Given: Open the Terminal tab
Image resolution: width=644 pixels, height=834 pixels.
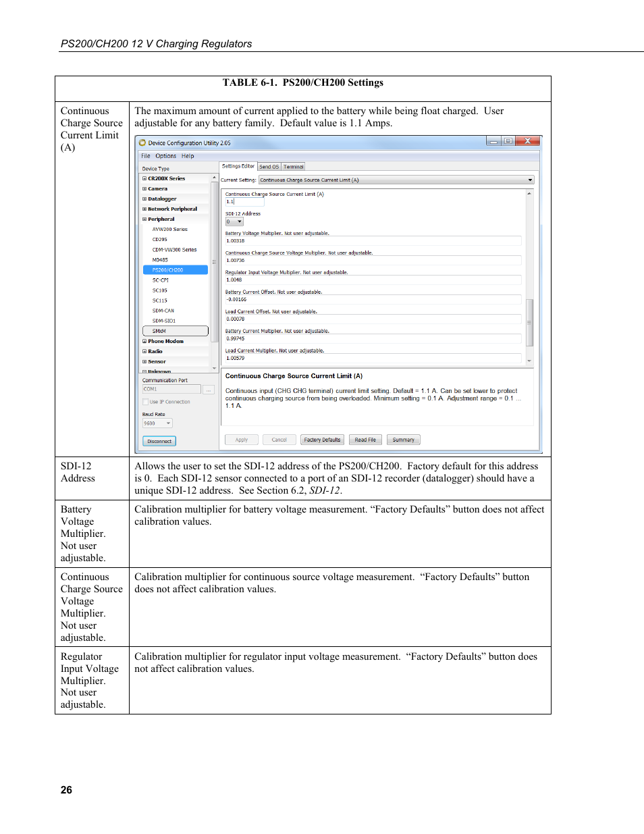Looking at the screenshot, I should click(293, 167).
